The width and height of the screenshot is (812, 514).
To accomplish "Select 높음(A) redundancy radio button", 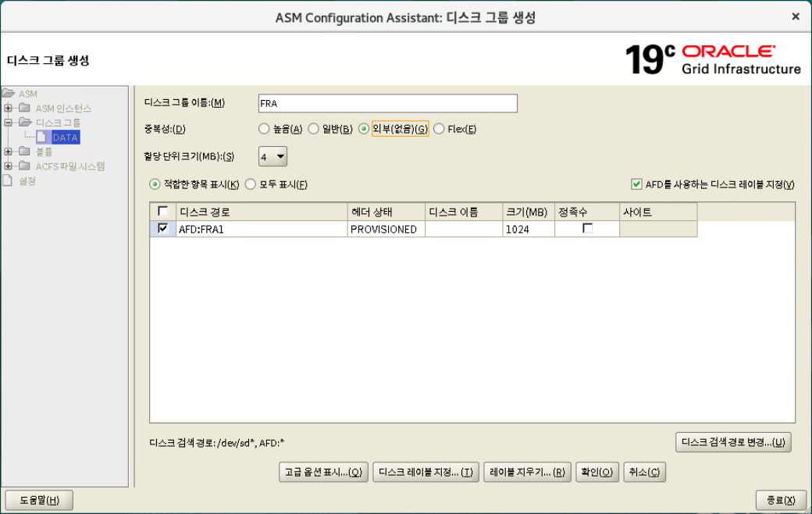I will (264, 129).
